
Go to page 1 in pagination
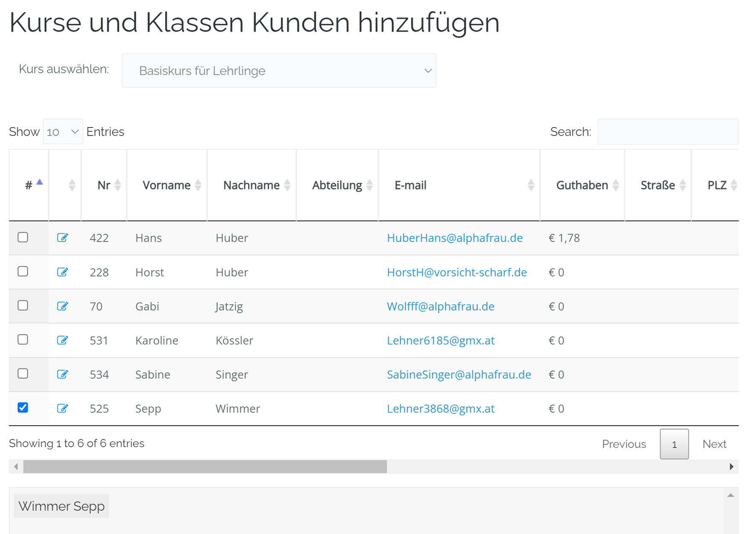pos(674,444)
